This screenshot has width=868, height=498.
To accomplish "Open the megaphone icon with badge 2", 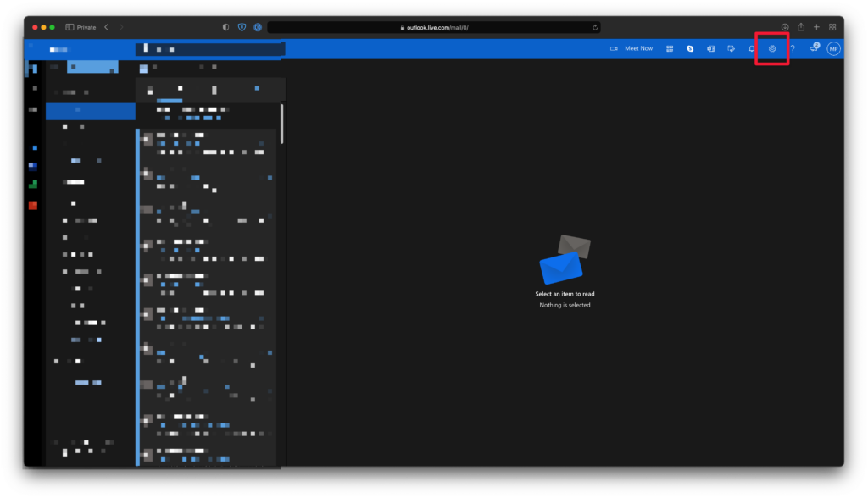I will [x=814, y=48].
